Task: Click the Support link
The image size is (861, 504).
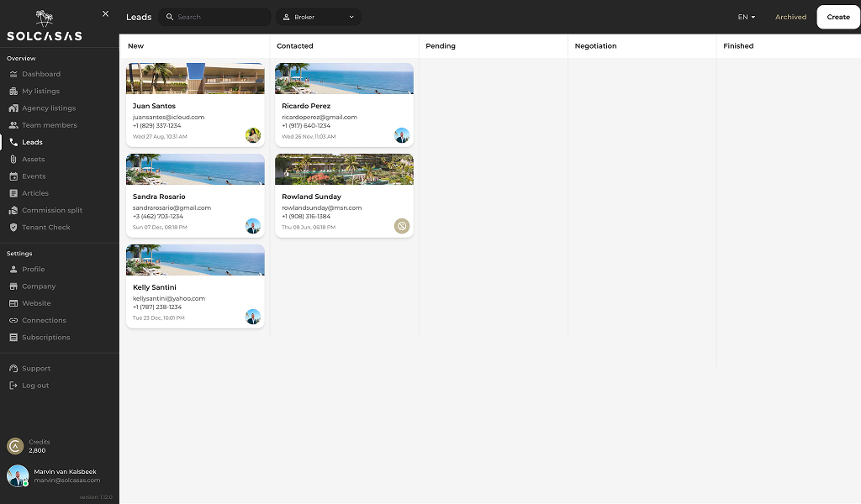Action: (x=37, y=368)
